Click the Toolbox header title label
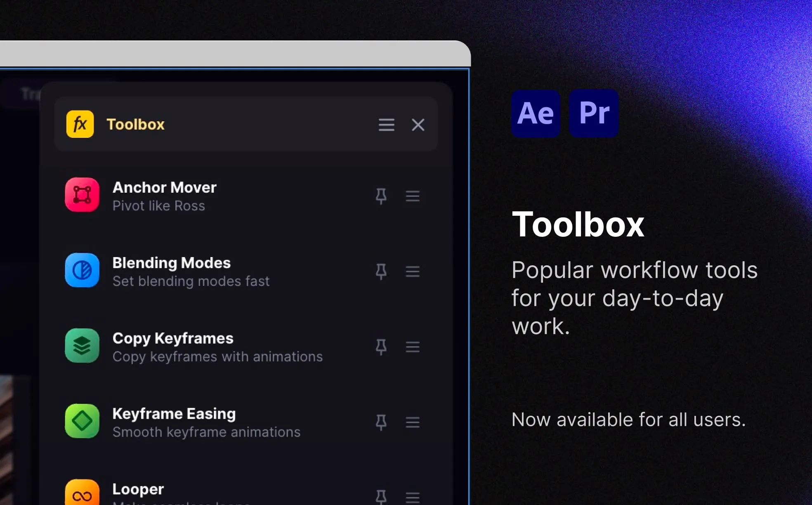The height and width of the screenshot is (505, 812). (135, 124)
